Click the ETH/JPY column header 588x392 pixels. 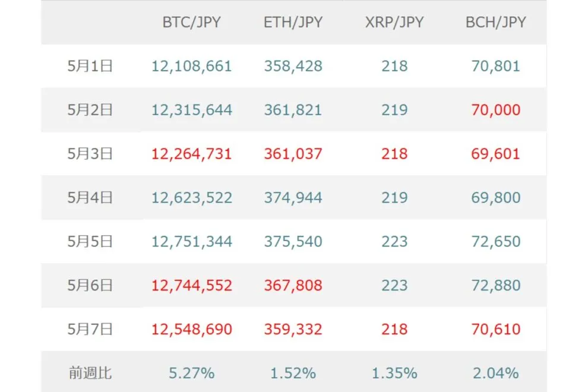tap(293, 23)
